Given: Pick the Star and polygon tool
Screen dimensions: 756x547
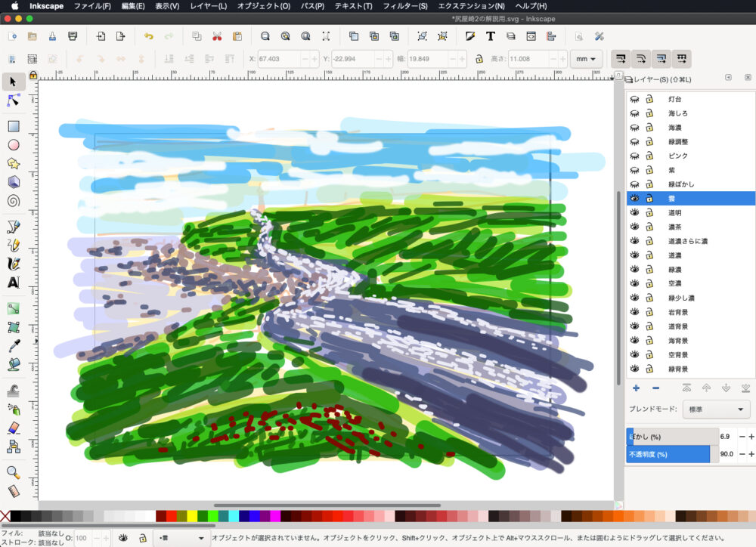Looking at the screenshot, I should [x=13, y=163].
